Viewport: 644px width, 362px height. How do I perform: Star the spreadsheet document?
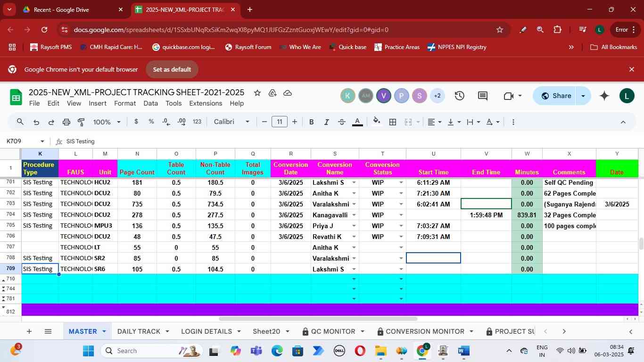(x=257, y=93)
